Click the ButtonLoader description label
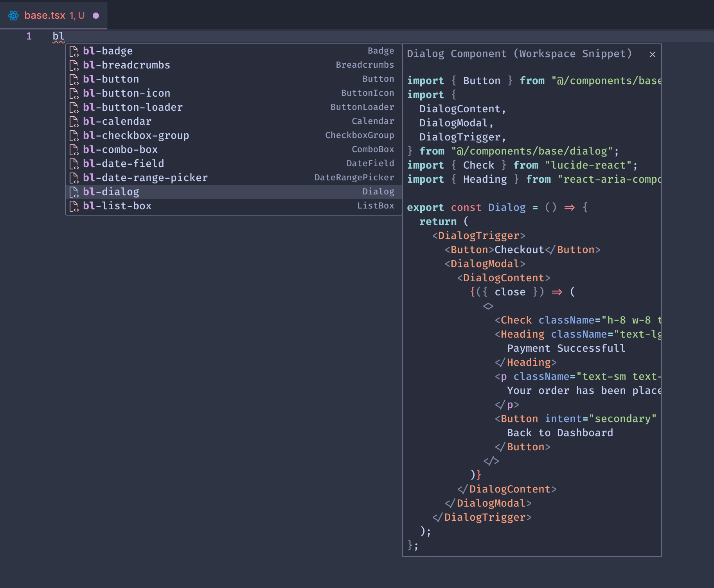 tap(362, 107)
